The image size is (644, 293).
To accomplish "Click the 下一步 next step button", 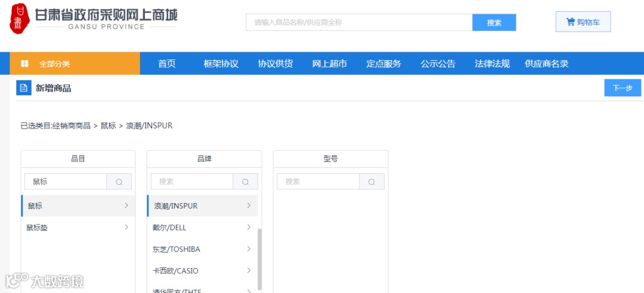I will click(623, 88).
